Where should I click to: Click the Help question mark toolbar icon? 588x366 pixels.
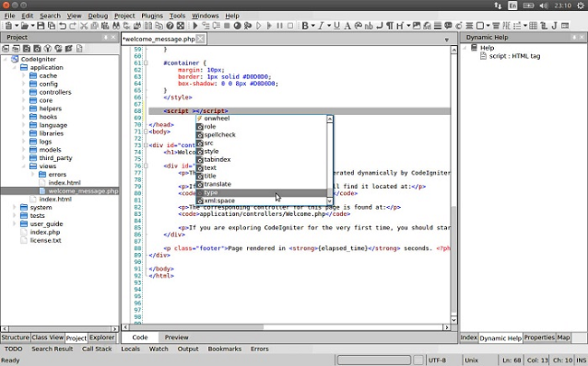(x=170, y=26)
